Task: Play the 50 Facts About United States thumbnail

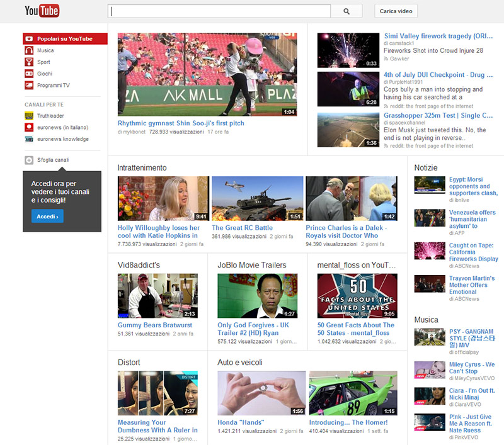Action: click(357, 296)
